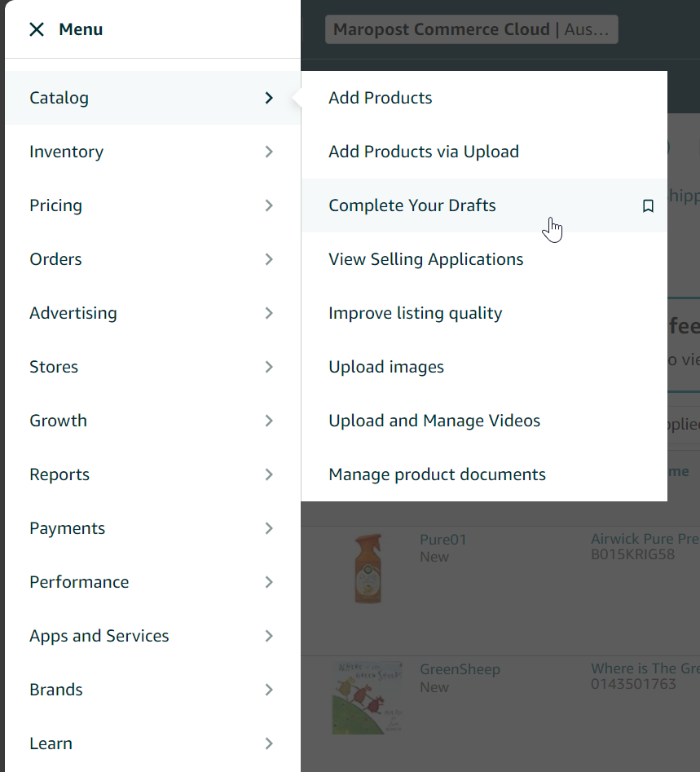700x772 pixels.
Task: Open the Performance menu item
Action: coord(152,582)
